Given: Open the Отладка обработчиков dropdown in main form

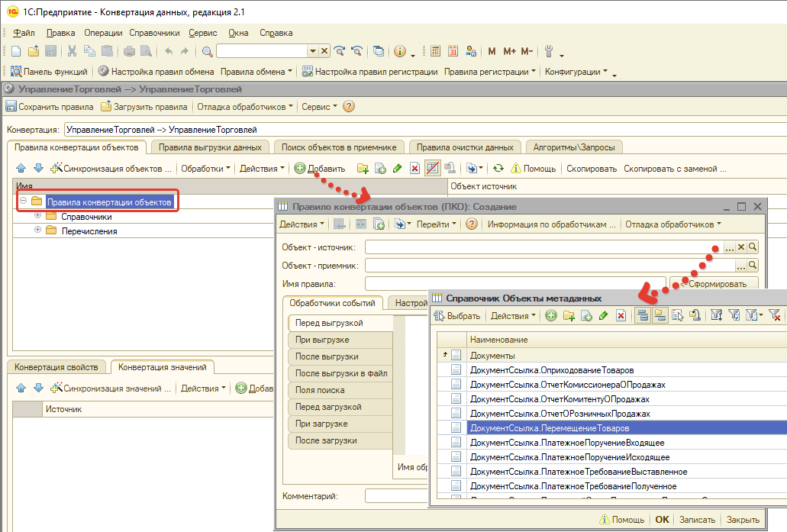Looking at the screenshot, I should (245, 106).
